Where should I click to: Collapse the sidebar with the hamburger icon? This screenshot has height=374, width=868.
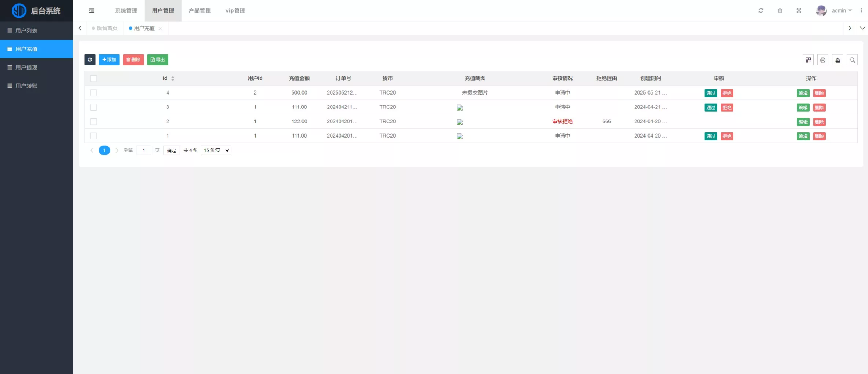(92, 11)
